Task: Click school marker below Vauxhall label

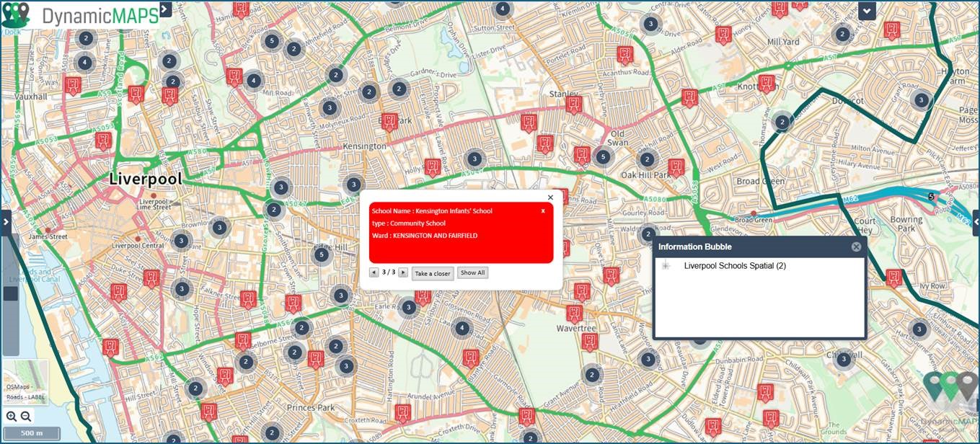Action: (x=103, y=141)
